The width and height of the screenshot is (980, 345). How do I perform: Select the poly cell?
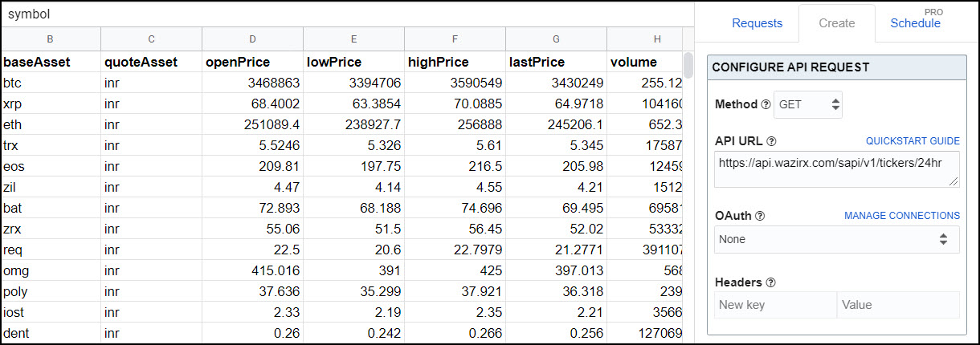pos(51,291)
